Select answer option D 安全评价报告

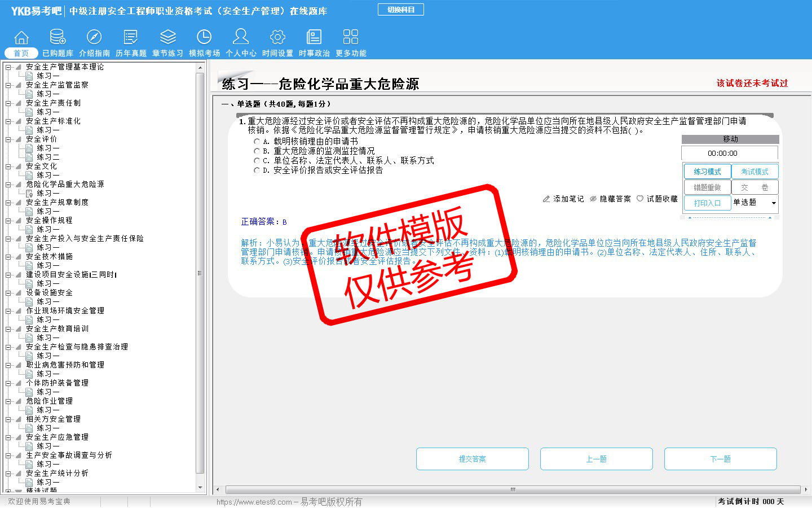pos(257,170)
